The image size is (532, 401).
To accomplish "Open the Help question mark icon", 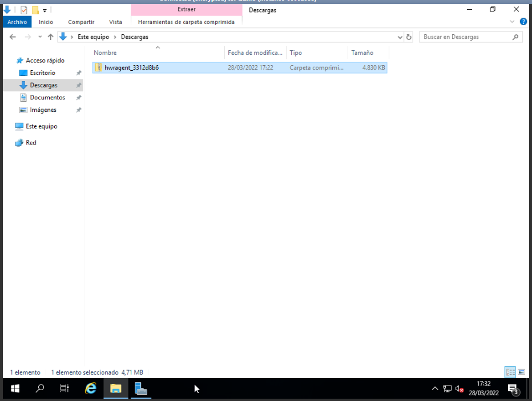I will [523, 22].
